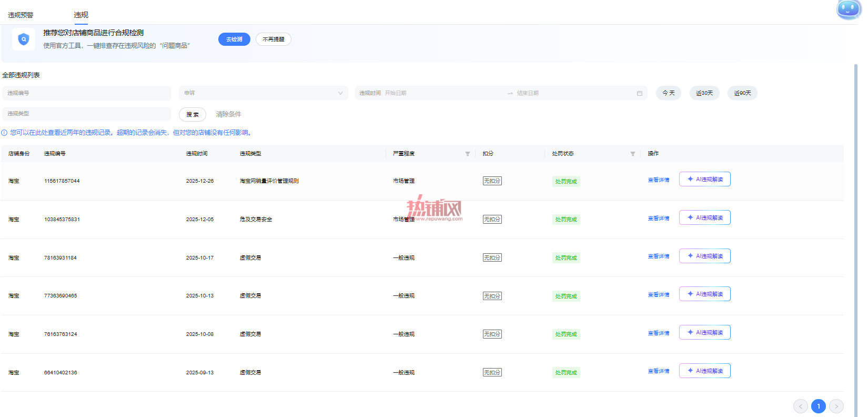Screen dimensions: 868x417
Task: Open filter icon for 严重程度 column
Action: 467,154
